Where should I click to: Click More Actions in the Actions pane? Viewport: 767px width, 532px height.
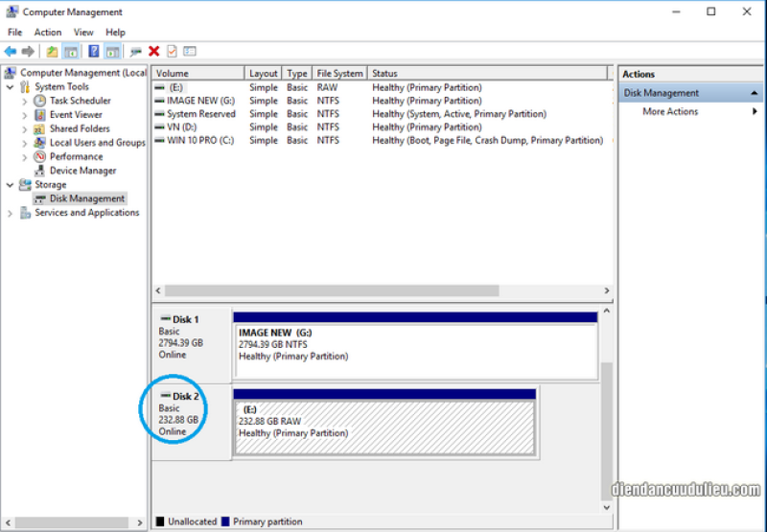pyautogui.click(x=670, y=111)
